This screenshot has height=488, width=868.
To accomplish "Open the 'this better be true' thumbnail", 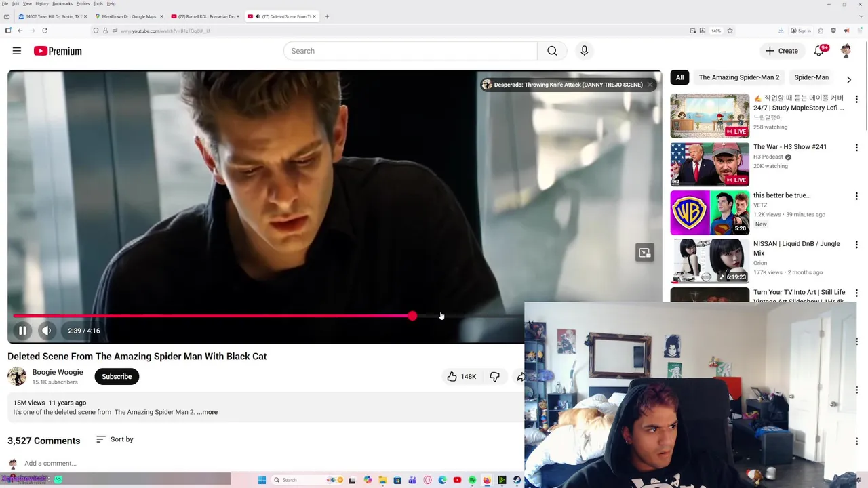I will pos(710,213).
